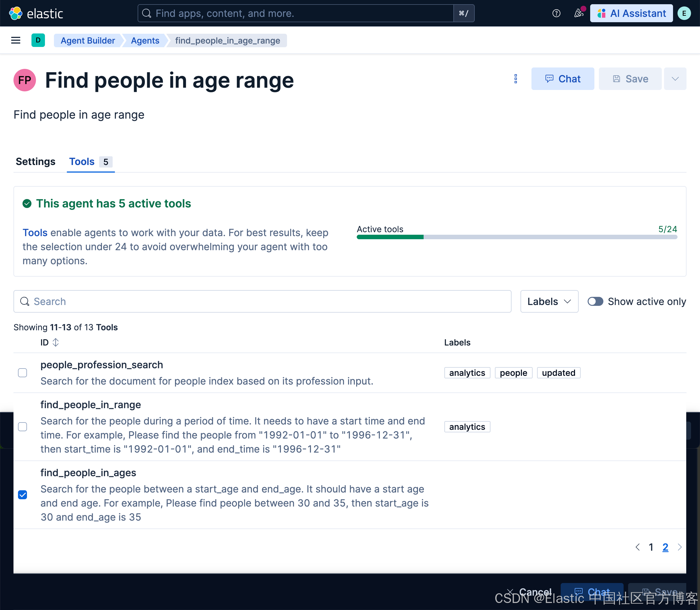Toggle Show active only switch
The height and width of the screenshot is (610, 700).
click(595, 301)
